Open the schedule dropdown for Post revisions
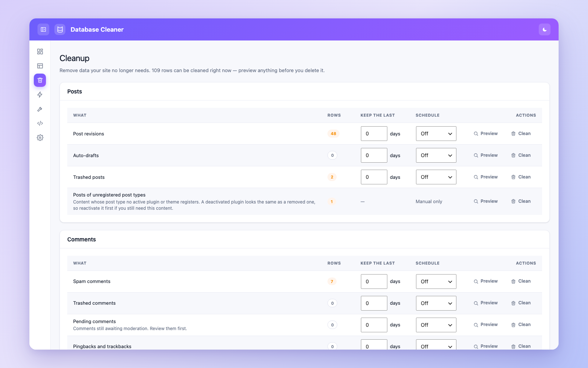 click(436, 134)
